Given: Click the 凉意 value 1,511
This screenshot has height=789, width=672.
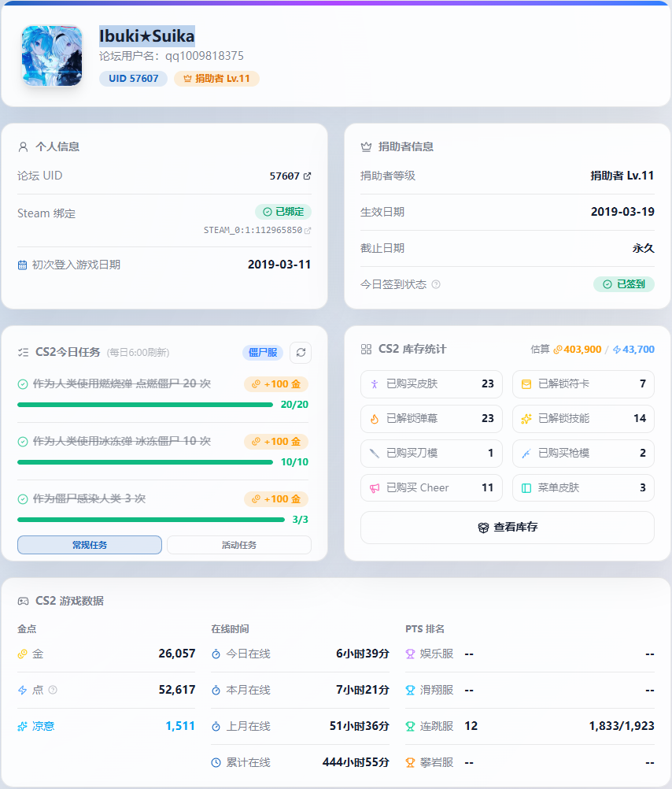Looking at the screenshot, I should tap(180, 726).
